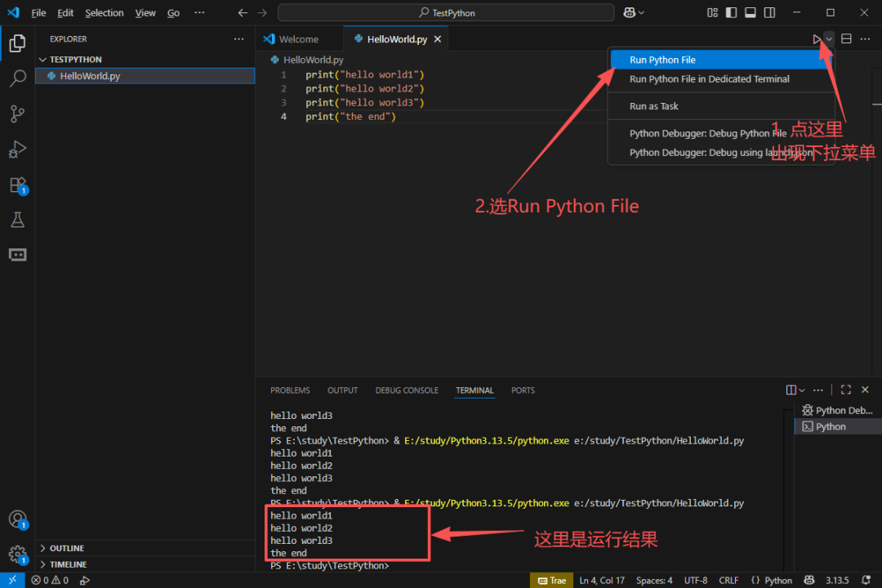882x588 pixels.
Task: Open the Remote Explorer monitor icon
Action: pos(17,255)
